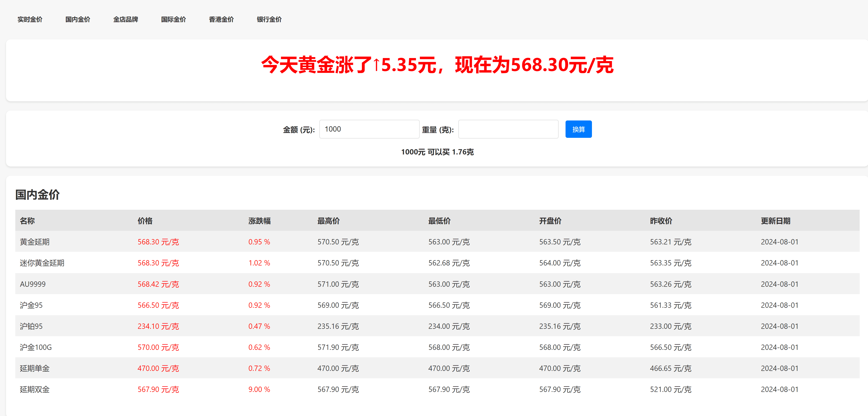
Task: Select the 香港金价 navigation tab
Action: (x=221, y=19)
